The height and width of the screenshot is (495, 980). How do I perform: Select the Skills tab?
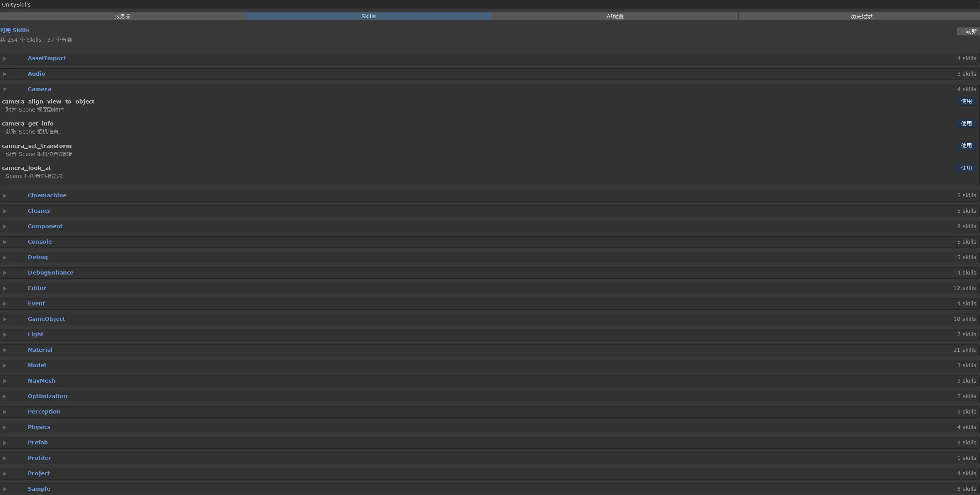click(x=368, y=16)
